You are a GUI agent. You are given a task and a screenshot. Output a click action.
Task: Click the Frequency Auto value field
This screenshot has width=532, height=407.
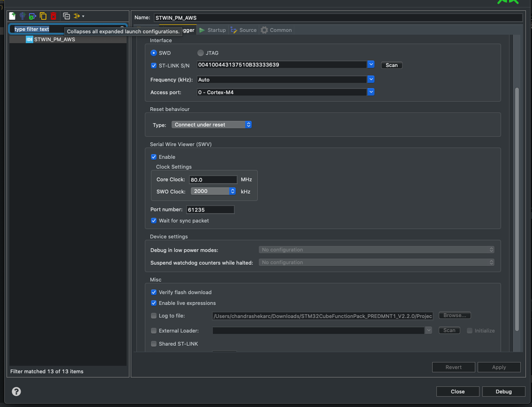tap(282, 79)
